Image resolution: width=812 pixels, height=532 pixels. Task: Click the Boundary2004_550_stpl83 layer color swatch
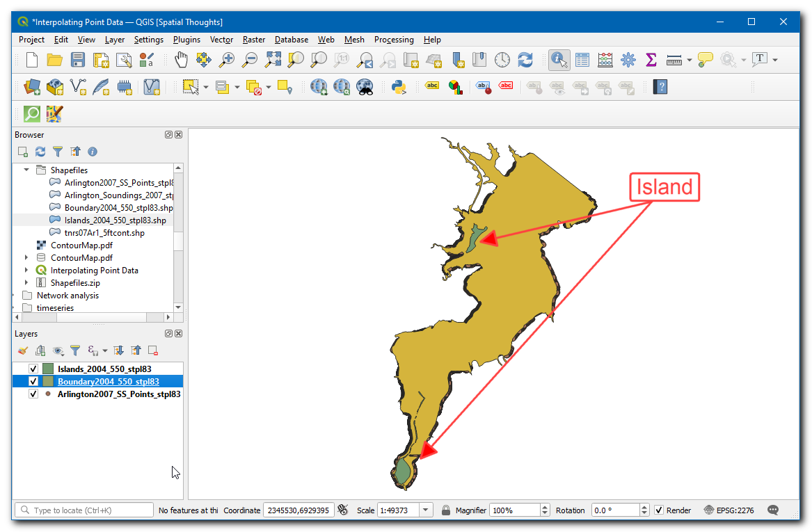pyautogui.click(x=48, y=382)
